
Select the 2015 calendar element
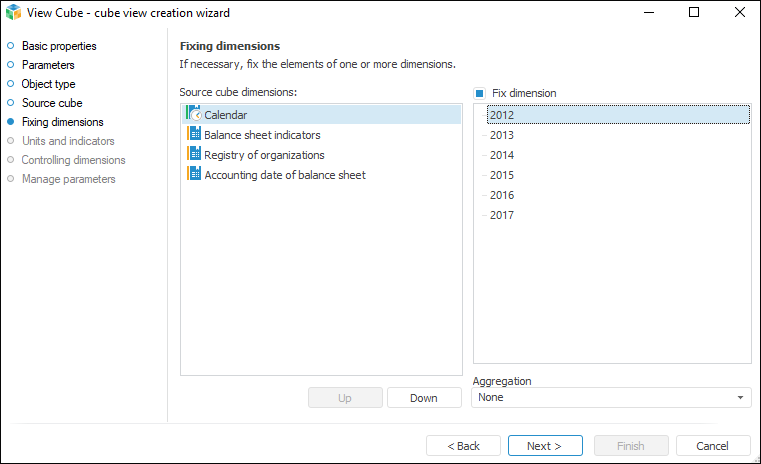pyautogui.click(x=502, y=175)
